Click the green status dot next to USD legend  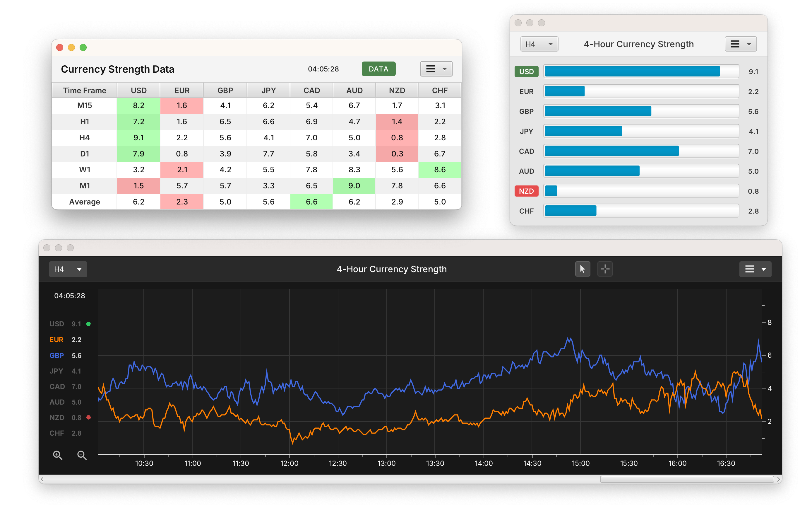(89, 323)
